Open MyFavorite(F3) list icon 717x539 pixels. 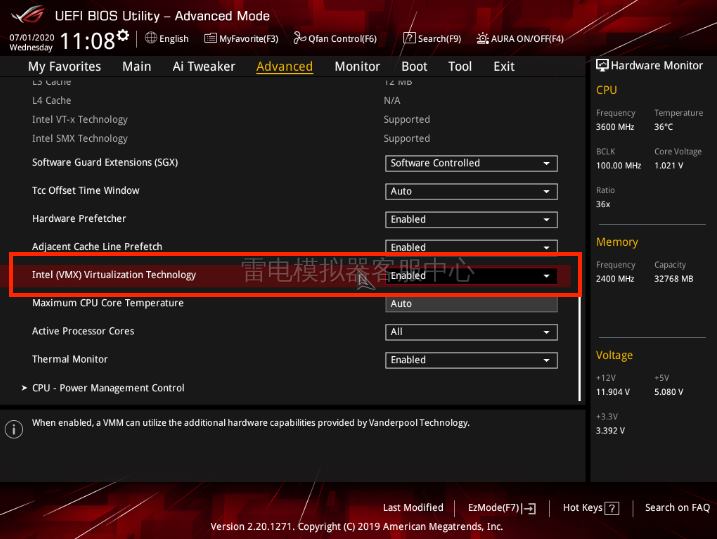(x=210, y=38)
